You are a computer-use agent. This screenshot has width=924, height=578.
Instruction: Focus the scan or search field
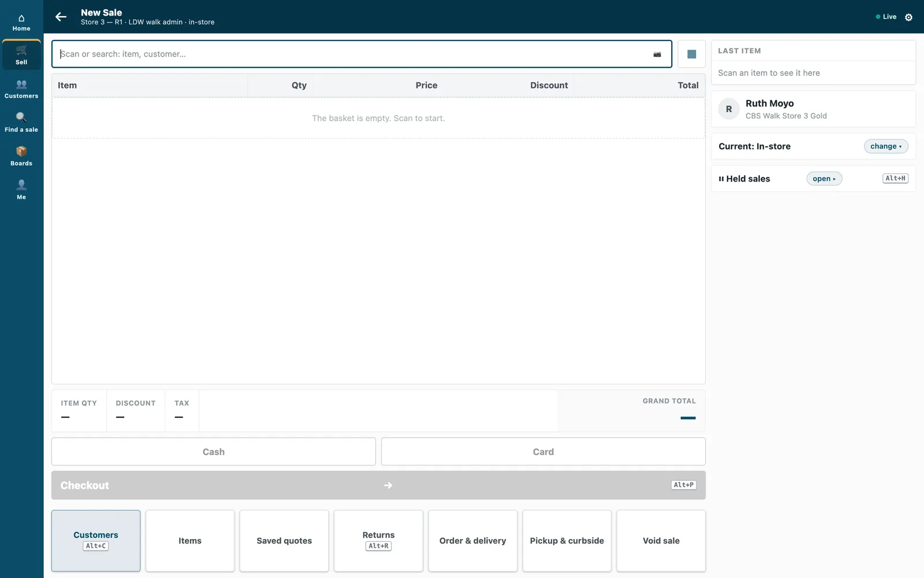362,54
